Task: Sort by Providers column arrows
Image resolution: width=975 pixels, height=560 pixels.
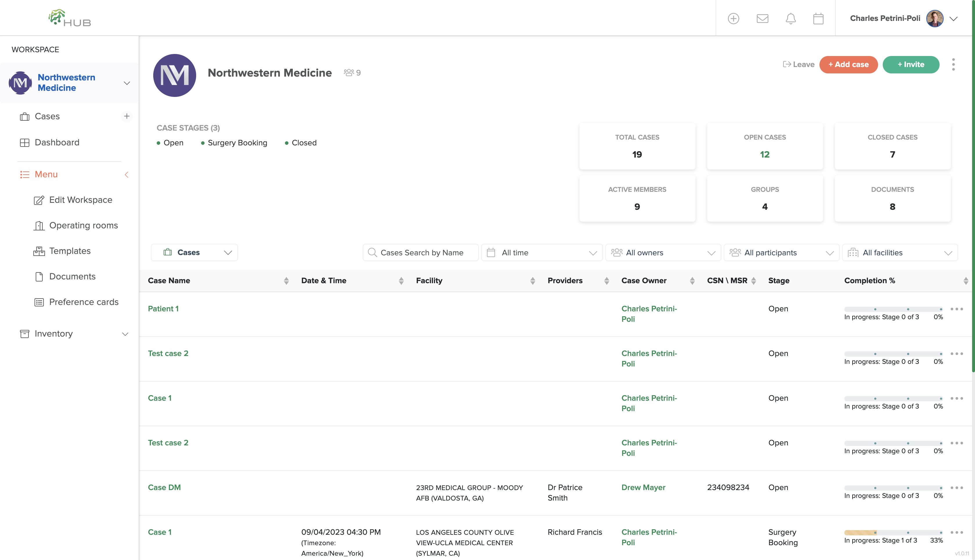Action: point(606,281)
